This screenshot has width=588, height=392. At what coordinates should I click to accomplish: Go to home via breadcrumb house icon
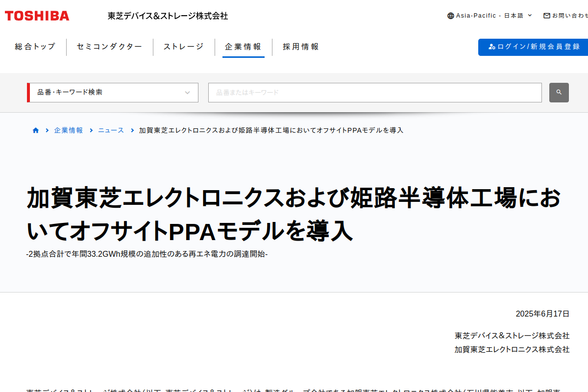36,130
